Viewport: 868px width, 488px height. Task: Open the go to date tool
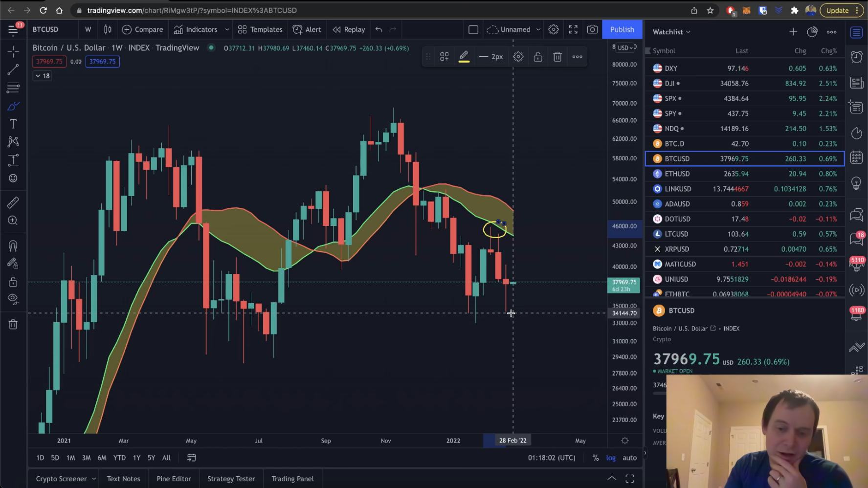pyautogui.click(x=191, y=458)
